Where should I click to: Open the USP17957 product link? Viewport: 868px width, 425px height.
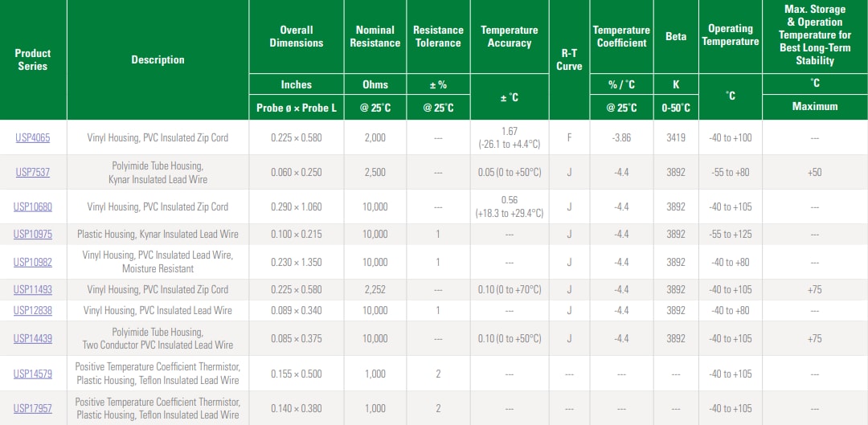(x=33, y=408)
